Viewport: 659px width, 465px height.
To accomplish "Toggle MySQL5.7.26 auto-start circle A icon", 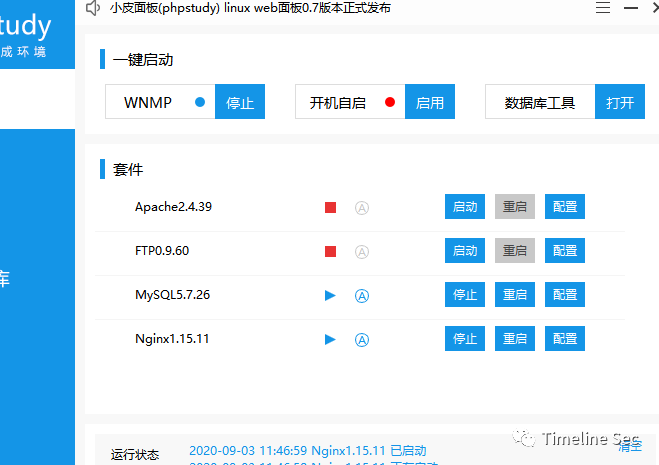I will pyautogui.click(x=362, y=296).
